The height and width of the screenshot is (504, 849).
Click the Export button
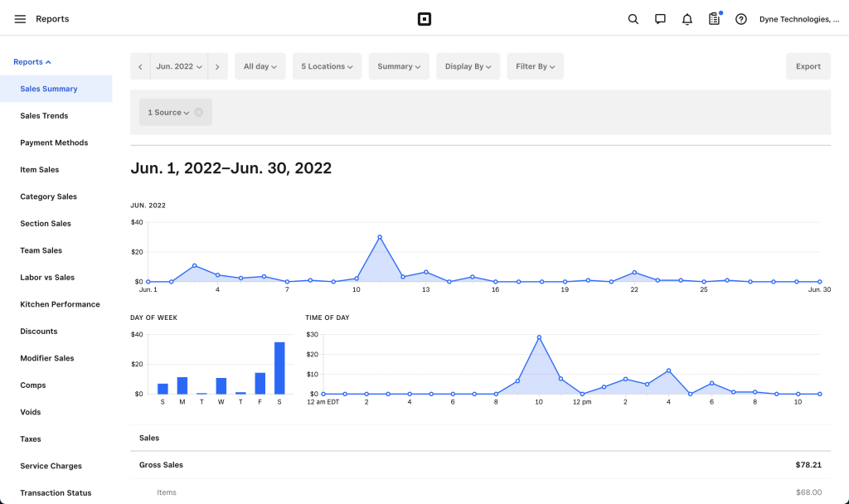(x=808, y=66)
